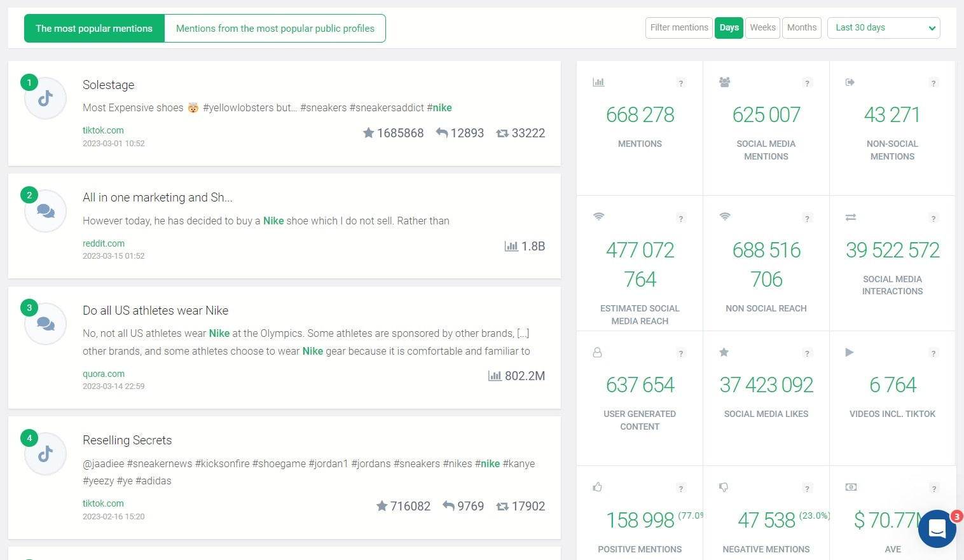Click the star icon in Social Media Likes card

point(724,352)
